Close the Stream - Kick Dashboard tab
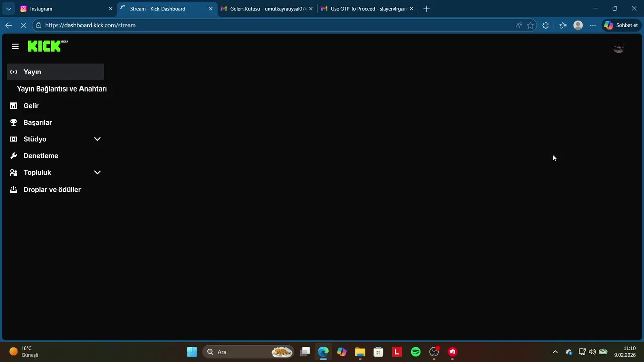Screen dimensions: 644x362 tap(211, 9)
